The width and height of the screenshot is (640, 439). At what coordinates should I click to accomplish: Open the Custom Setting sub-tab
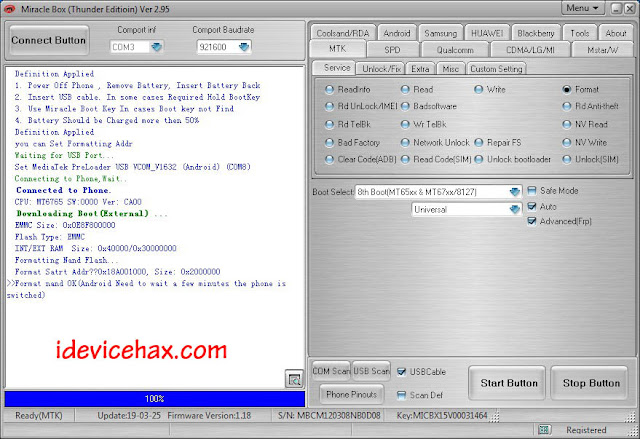click(496, 69)
